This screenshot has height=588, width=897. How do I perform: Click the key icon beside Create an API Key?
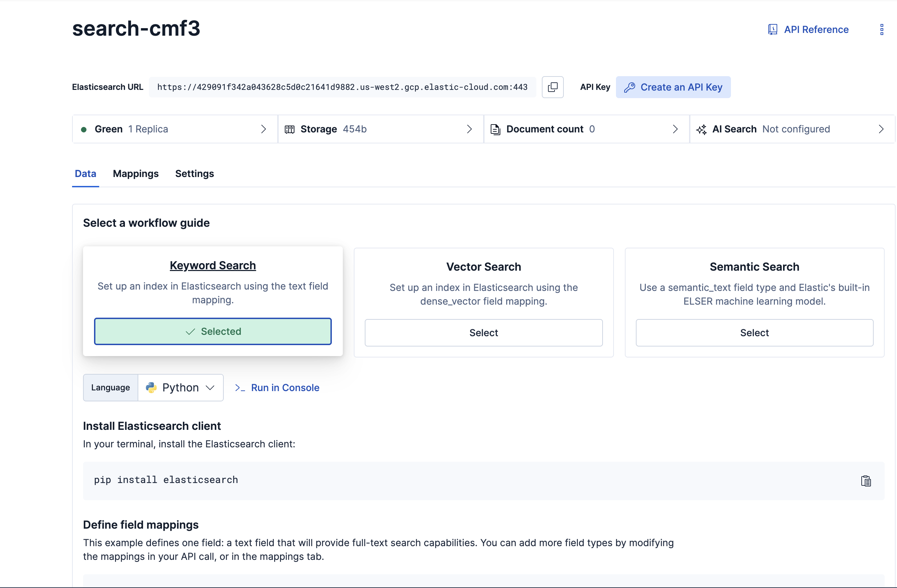pyautogui.click(x=630, y=87)
